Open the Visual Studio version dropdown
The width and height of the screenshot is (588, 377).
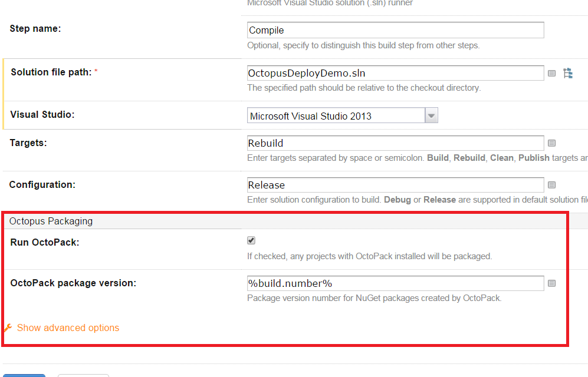(x=431, y=116)
